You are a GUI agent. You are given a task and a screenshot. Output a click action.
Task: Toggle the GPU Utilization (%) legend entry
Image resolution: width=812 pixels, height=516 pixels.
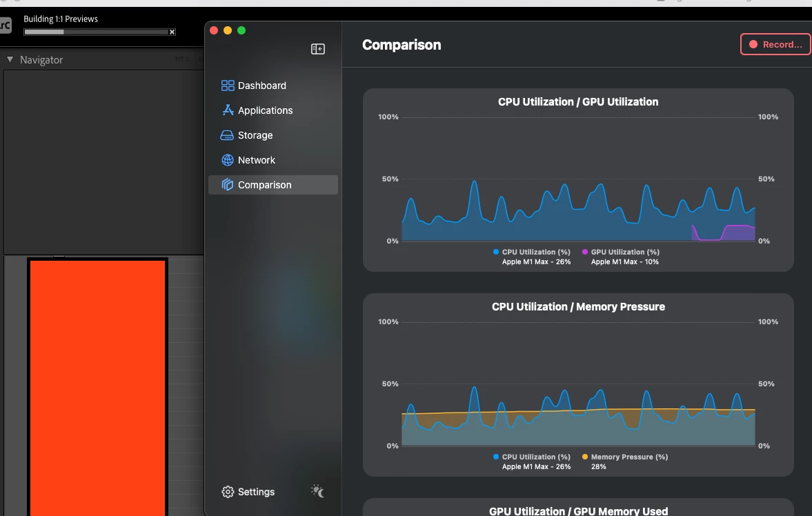coord(621,252)
